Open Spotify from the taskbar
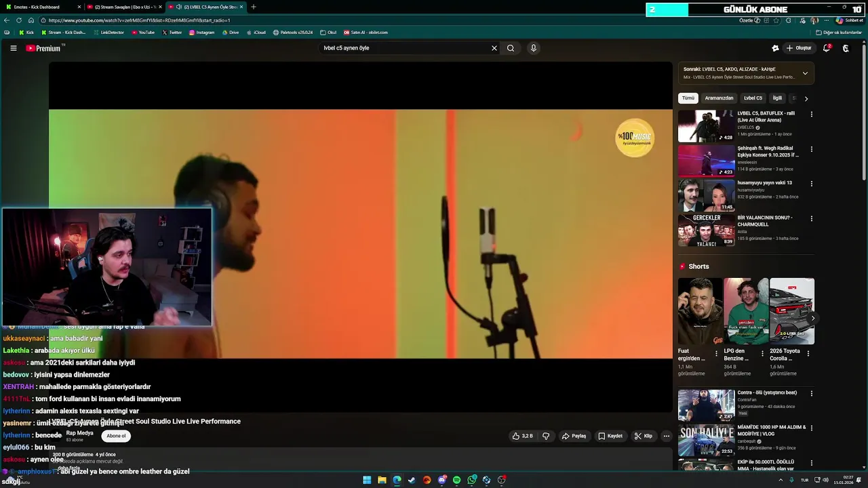Viewport: 868px width, 488px height. 456,480
